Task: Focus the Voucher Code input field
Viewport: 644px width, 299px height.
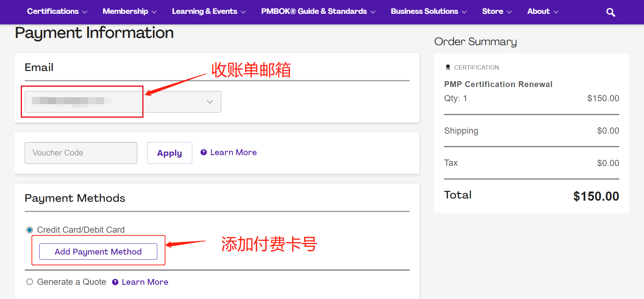Action: tap(81, 153)
